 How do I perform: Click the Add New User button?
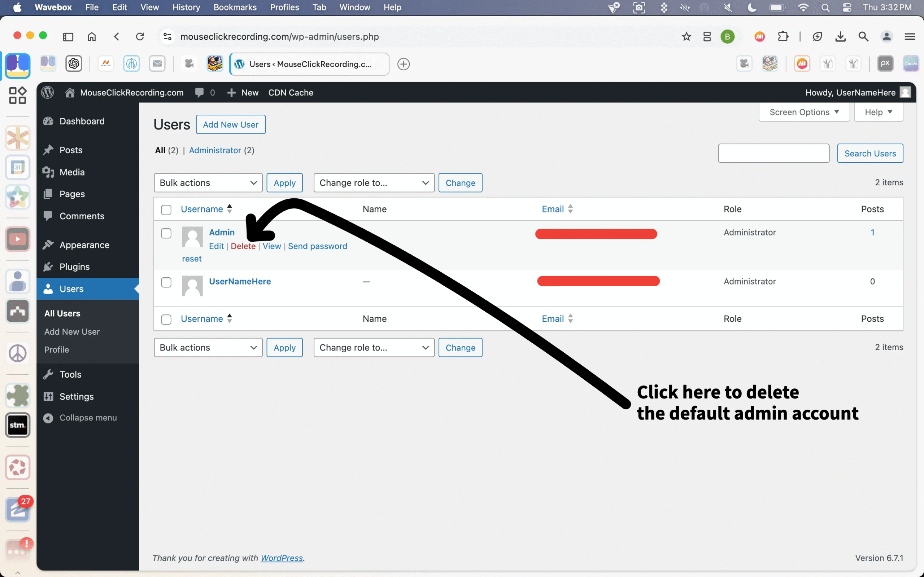(231, 124)
